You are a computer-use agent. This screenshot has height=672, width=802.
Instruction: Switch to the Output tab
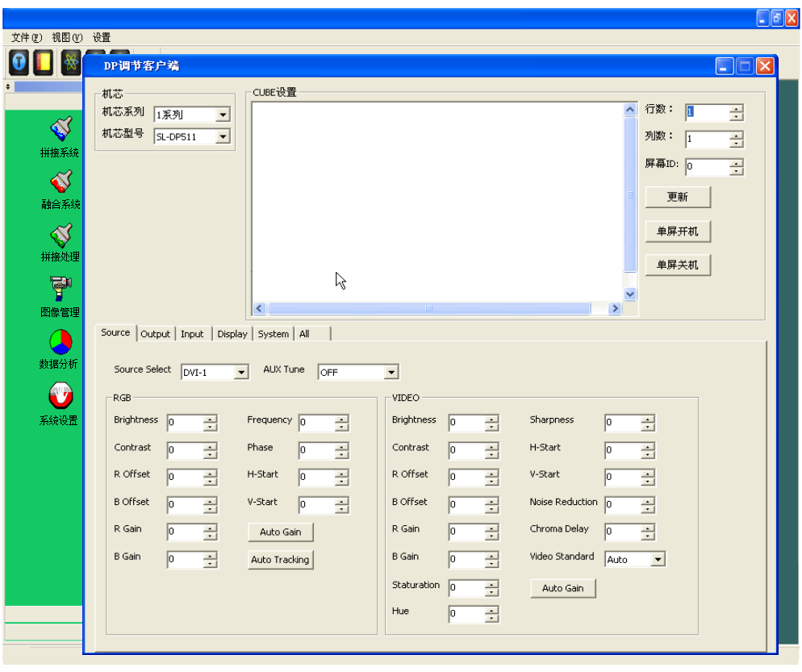[x=155, y=334]
